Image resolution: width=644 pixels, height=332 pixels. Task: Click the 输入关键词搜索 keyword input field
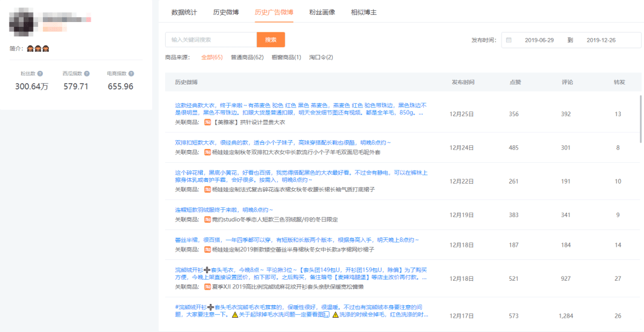(x=210, y=40)
